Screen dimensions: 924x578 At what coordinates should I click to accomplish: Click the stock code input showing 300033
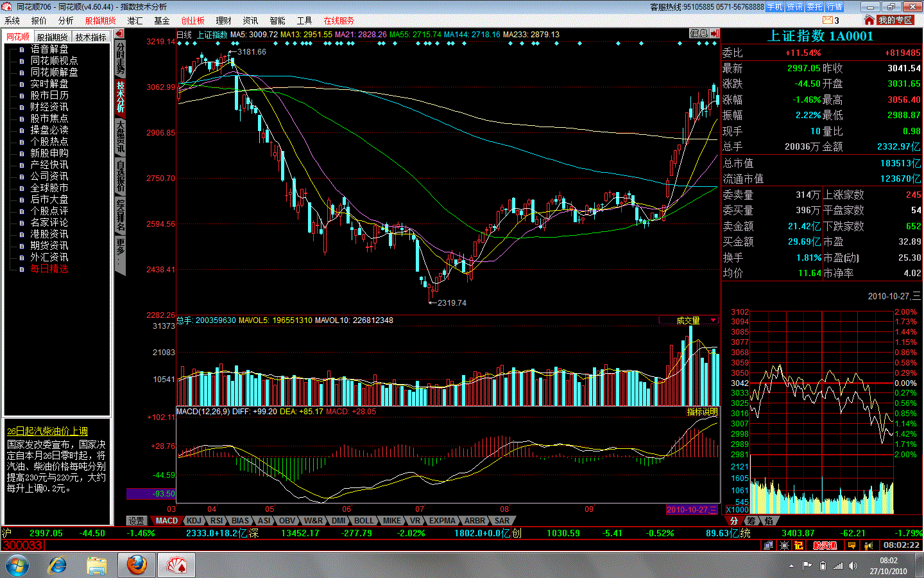pyautogui.click(x=22, y=545)
